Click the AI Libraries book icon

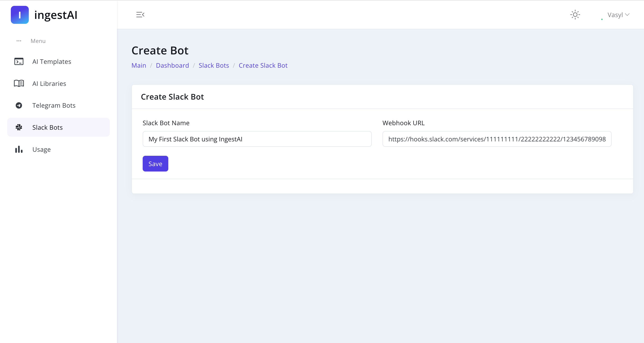pyautogui.click(x=19, y=83)
